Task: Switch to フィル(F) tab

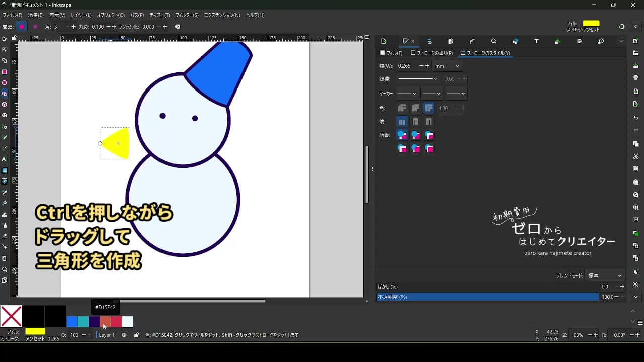Action: (x=391, y=53)
